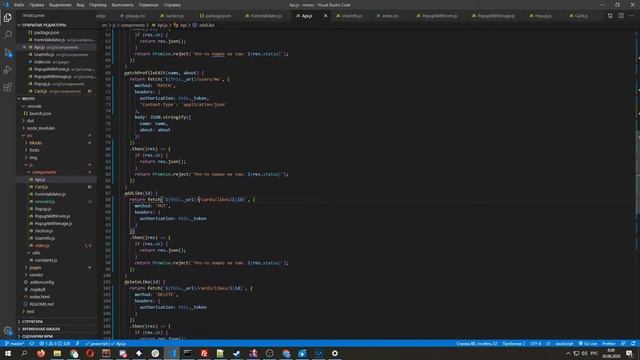Click the master branch status bar item

point(14,344)
